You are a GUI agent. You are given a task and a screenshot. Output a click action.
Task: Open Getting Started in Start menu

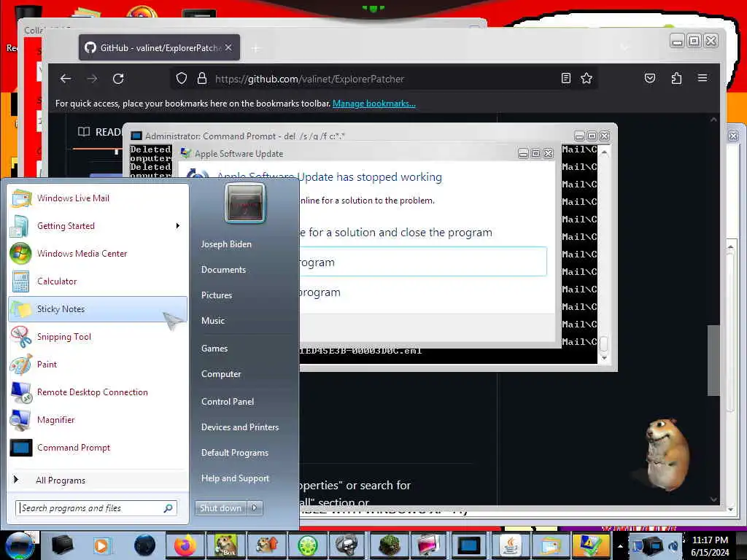tap(98, 226)
